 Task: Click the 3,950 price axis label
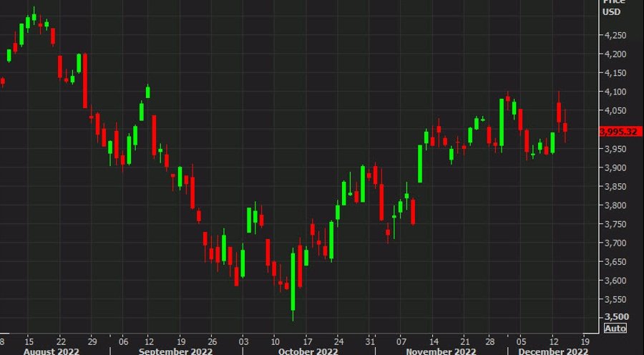pyautogui.click(x=615, y=149)
